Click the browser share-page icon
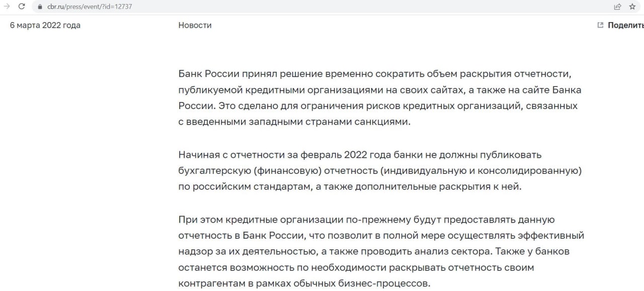644x291 pixels. click(x=617, y=7)
